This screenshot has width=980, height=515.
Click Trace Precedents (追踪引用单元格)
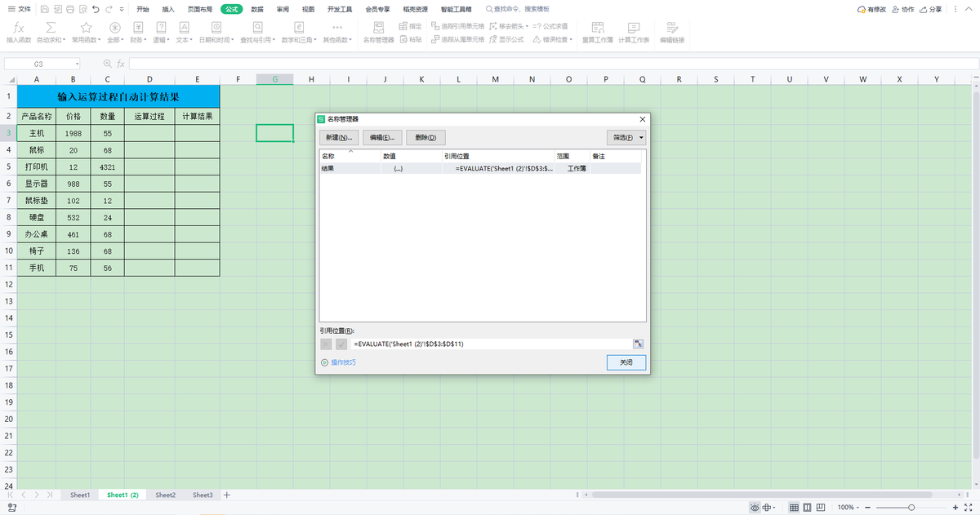click(457, 26)
